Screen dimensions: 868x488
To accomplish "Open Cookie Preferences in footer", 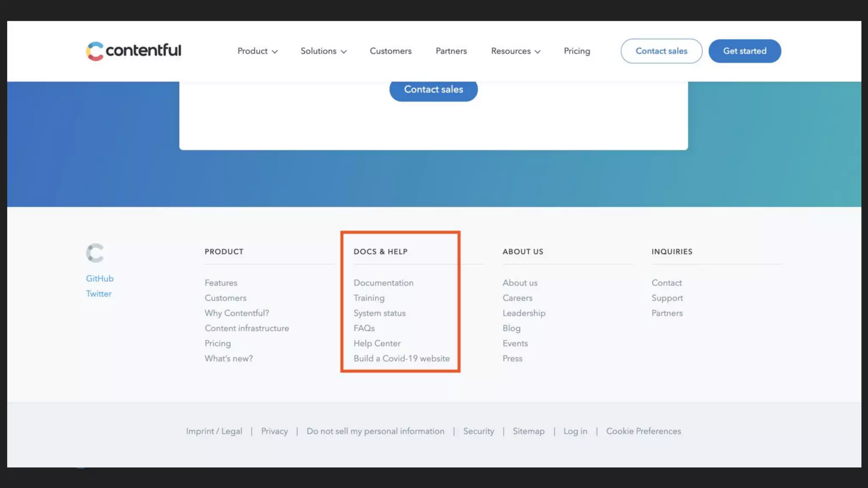I will [643, 431].
